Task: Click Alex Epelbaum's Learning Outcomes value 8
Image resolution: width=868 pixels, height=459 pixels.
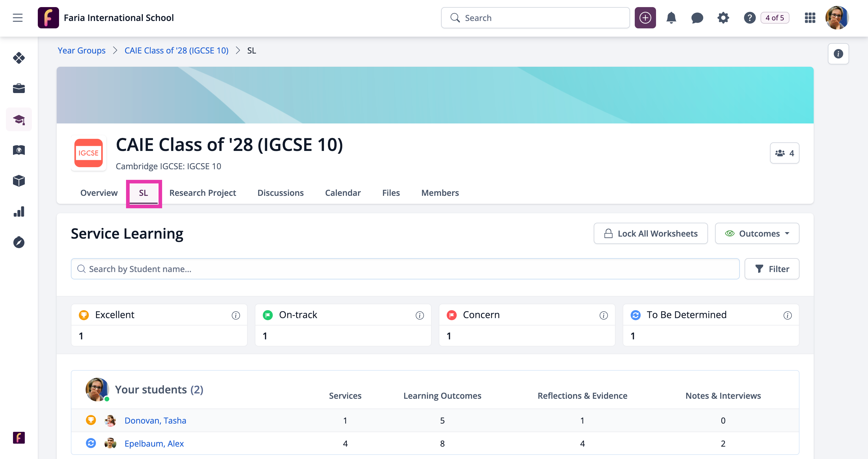Action: [x=442, y=444]
